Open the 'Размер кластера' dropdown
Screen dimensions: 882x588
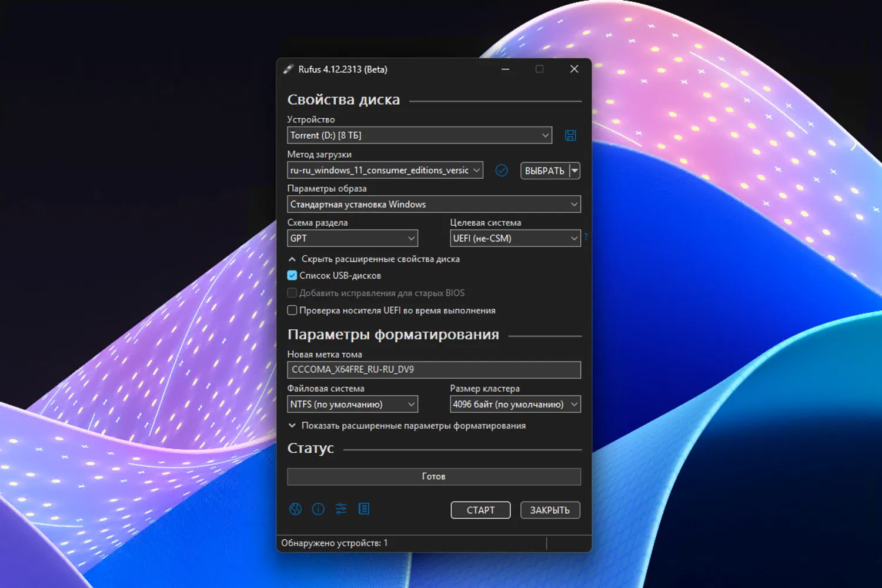click(516, 405)
